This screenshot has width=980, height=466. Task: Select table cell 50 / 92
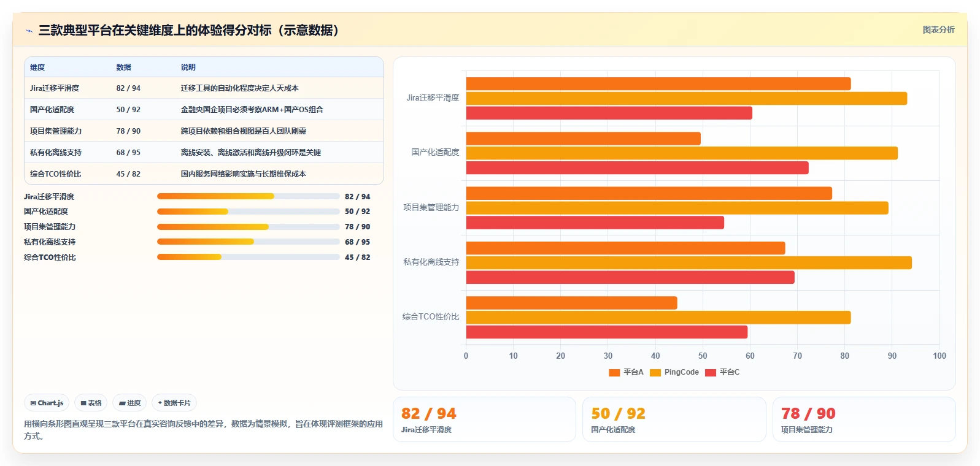point(128,110)
